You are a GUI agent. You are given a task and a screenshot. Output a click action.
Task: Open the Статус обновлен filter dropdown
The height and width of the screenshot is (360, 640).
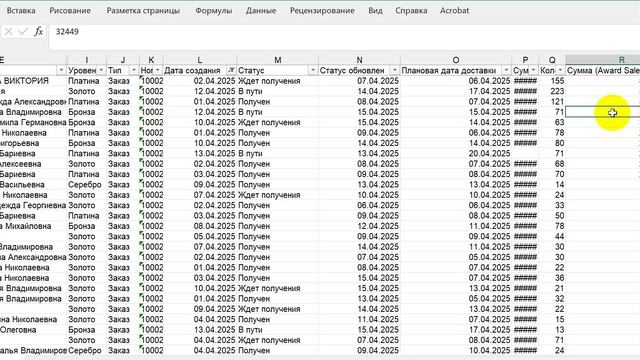pyautogui.click(x=395, y=71)
